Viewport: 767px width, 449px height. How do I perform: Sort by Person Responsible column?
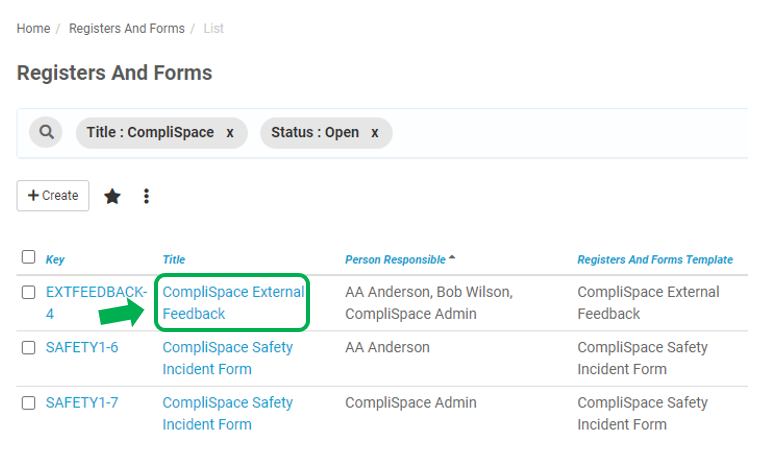[395, 260]
